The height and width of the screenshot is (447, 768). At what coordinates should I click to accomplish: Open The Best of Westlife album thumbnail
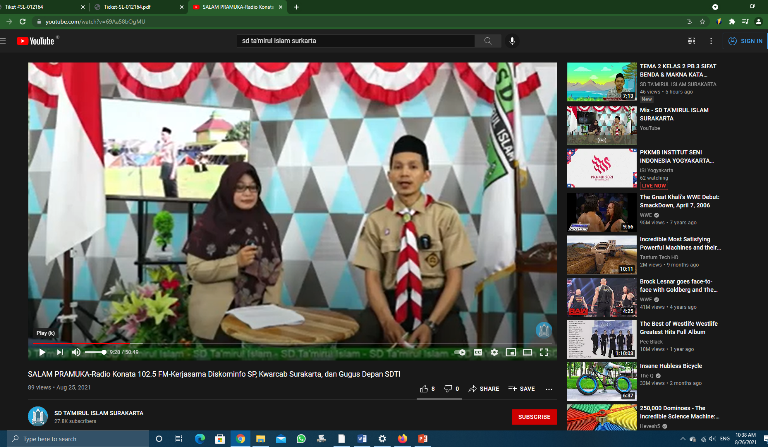(x=602, y=339)
